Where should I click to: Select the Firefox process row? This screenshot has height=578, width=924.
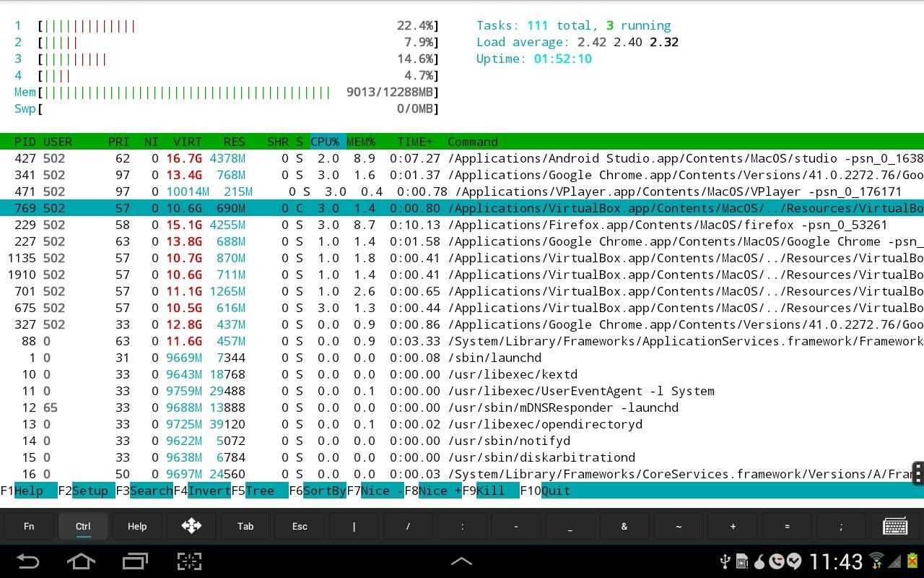(x=462, y=225)
